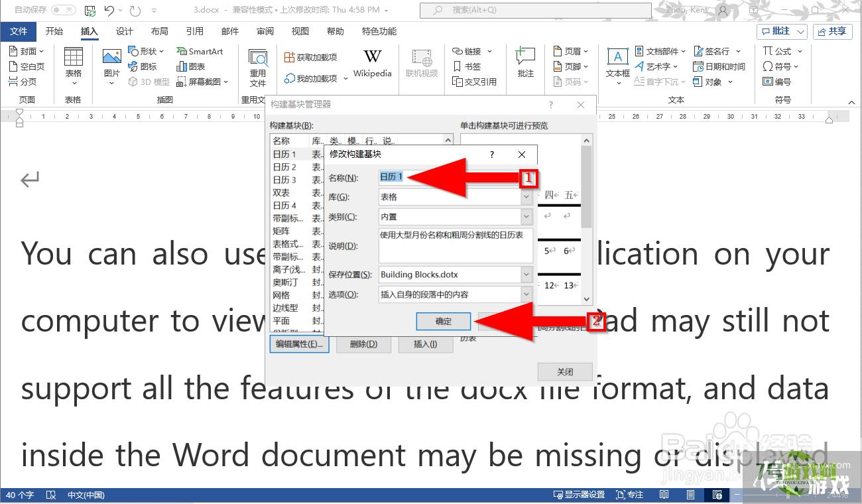Switch to the 设计 design tab
The image size is (862, 504).
coord(125,31)
